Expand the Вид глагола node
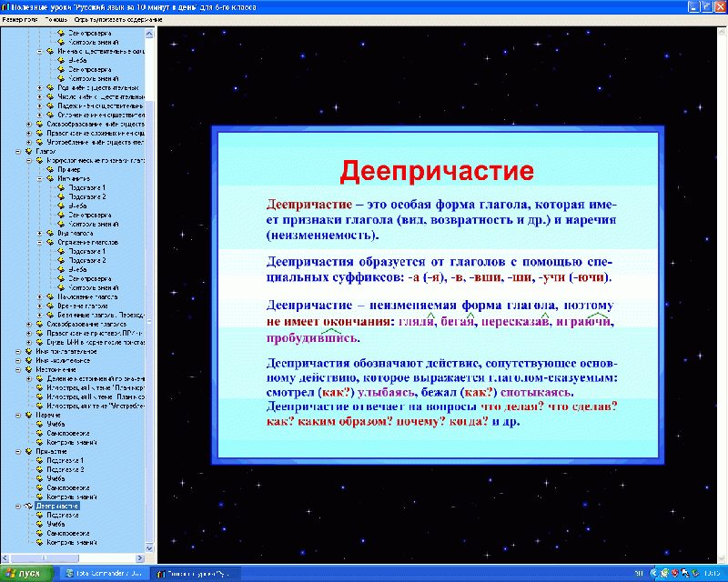The width and height of the screenshot is (728, 582). point(39,233)
